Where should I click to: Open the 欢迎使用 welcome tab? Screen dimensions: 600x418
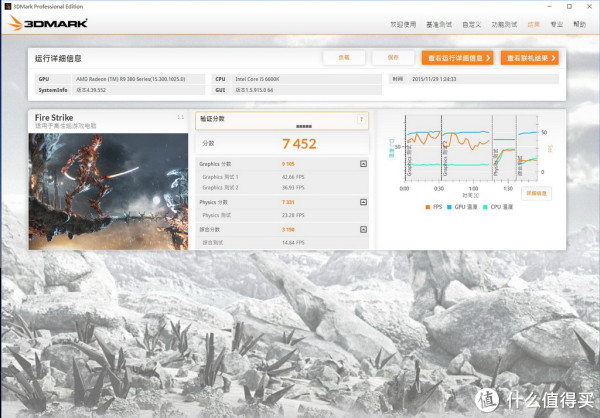(x=403, y=24)
